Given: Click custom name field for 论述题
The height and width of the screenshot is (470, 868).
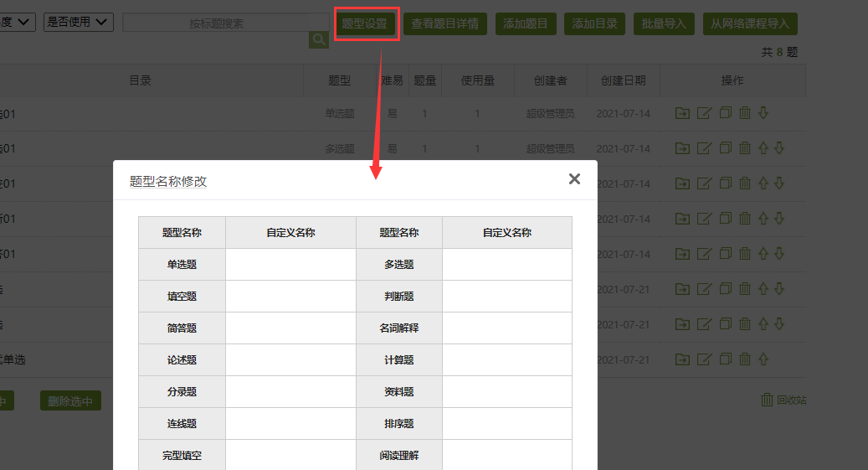Looking at the screenshot, I should [x=290, y=360].
